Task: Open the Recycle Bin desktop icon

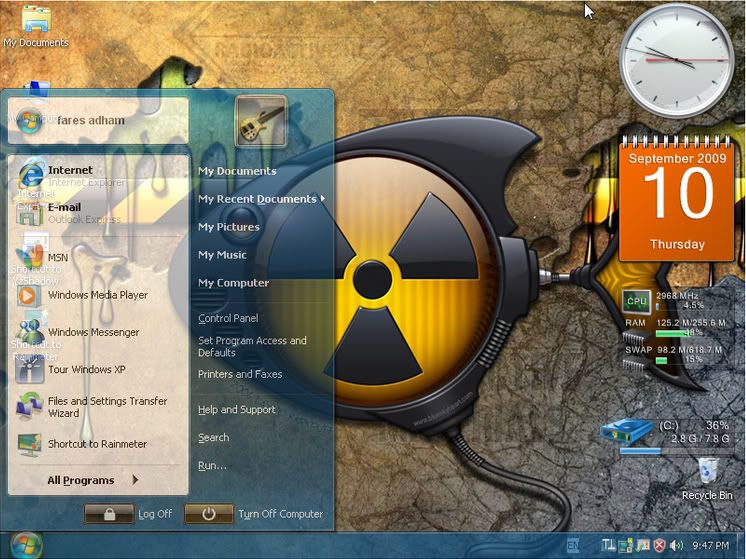Action: click(707, 479)
